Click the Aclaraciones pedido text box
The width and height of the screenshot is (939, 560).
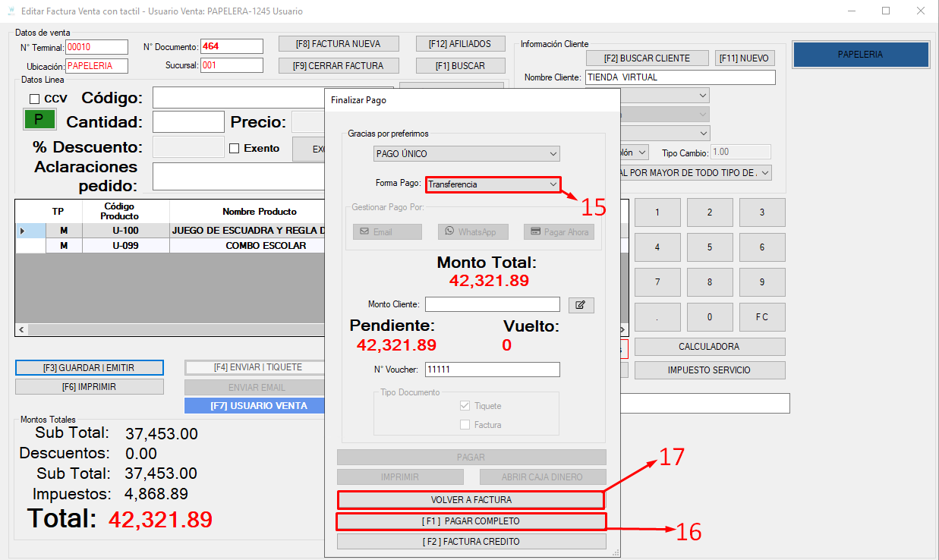tap(238, 176)
